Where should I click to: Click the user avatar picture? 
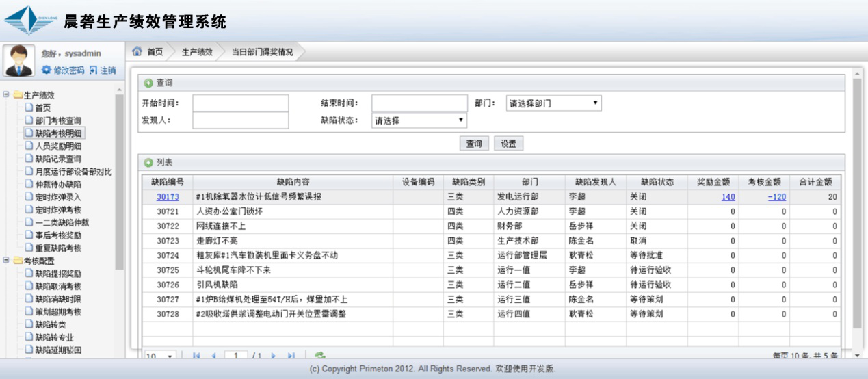coord(19,61)
